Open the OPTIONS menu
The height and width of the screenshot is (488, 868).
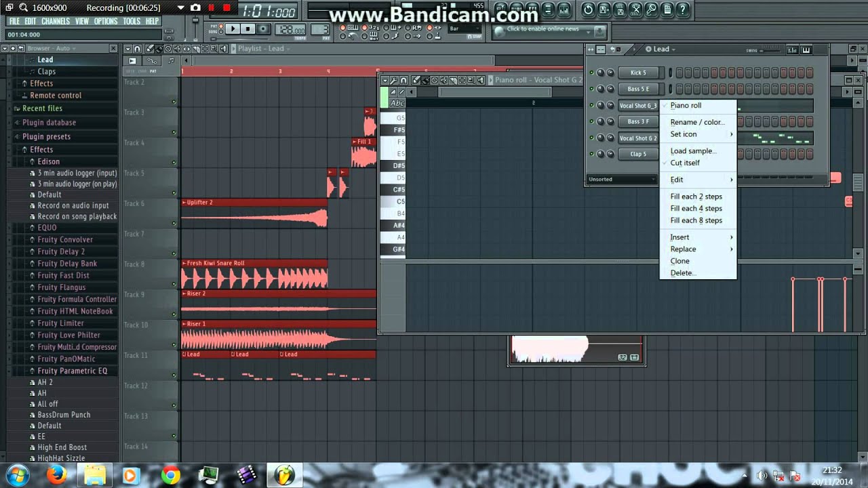click(x=106, y=21)
